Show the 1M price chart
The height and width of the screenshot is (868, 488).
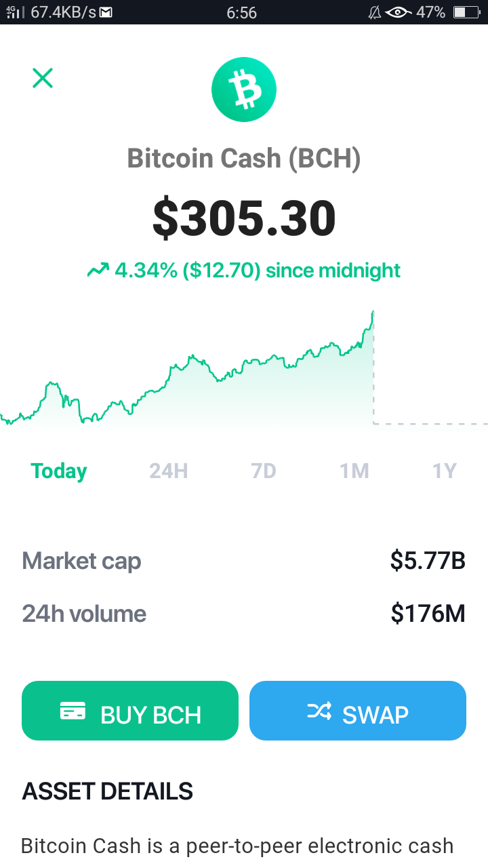tap(354, 471)
